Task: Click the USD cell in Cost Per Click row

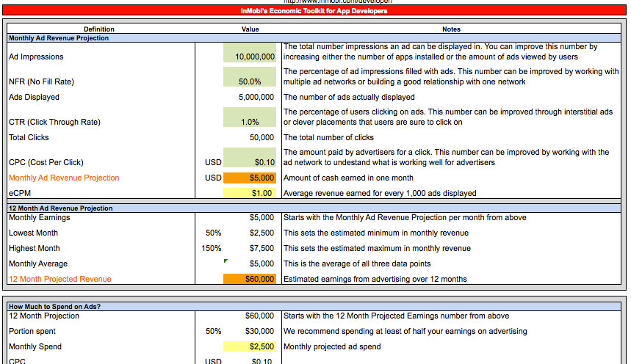Action: (x=213, y=162)
